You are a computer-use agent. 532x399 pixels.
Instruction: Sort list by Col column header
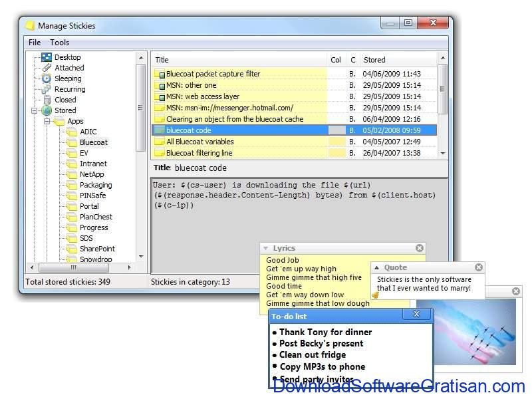point(336,60)
